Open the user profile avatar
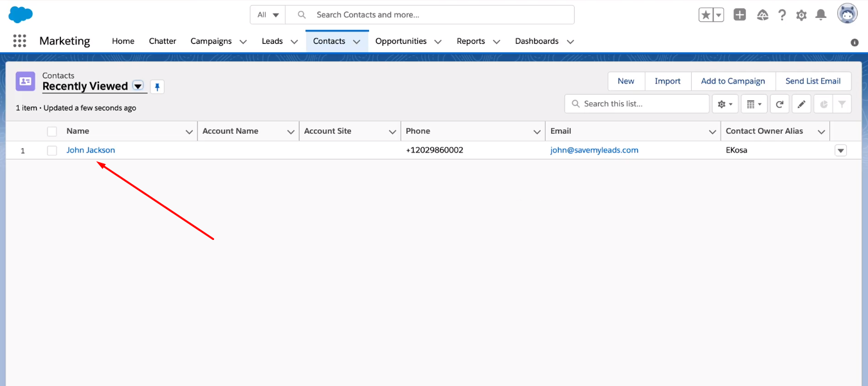The height and width of the screenshot is (386, 868). click(x=847, y=14)
